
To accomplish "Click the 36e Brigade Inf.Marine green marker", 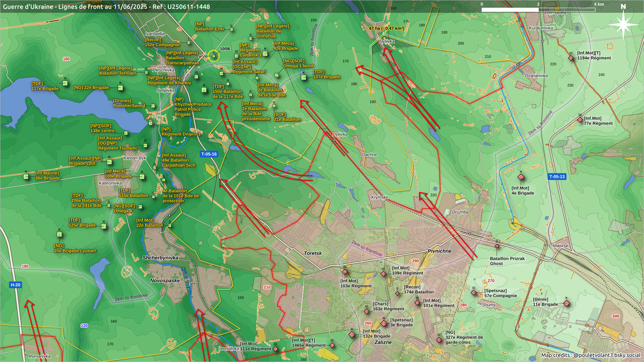I will point(26,176).
